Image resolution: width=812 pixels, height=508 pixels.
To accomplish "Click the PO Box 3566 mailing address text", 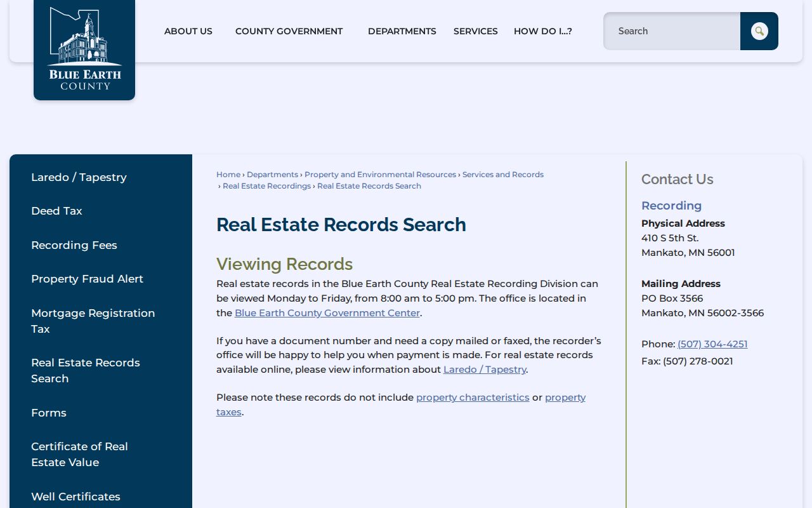I will point(672,298).
